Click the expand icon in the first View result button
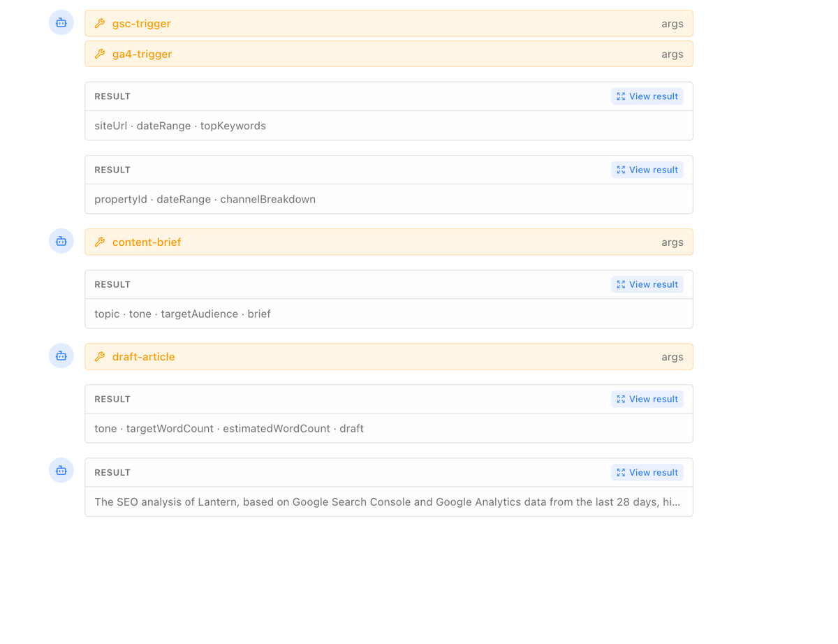Viewport: 838px width, 644px height. pyautogui.click(x=621, y=96)
